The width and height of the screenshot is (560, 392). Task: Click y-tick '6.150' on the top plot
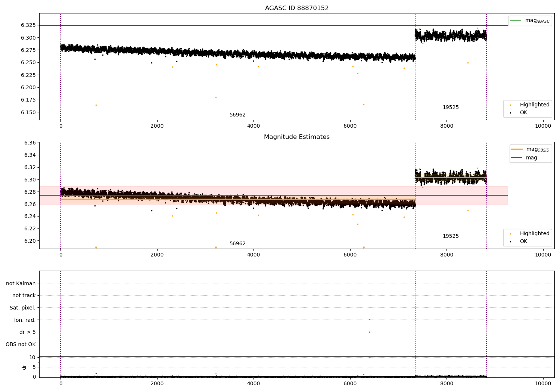(28, 112)
